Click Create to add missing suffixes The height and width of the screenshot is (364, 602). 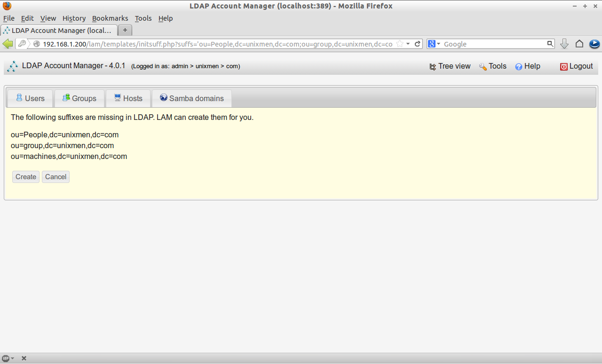coord(26,177)
